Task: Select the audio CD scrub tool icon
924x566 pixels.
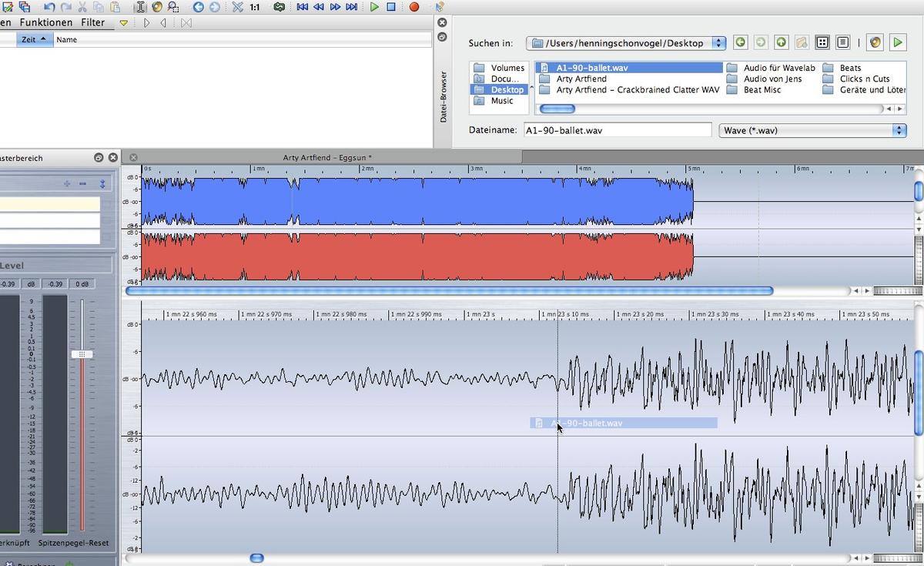Action: [x=157, y=7]
